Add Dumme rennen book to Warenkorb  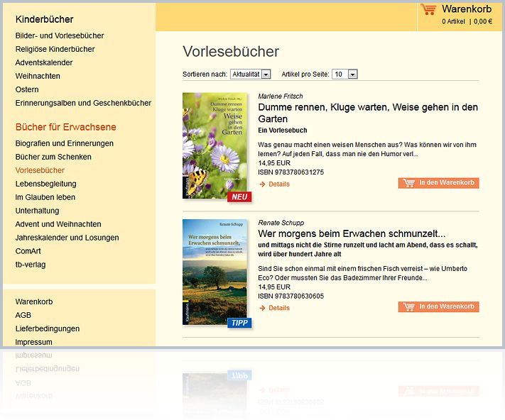pos(438,183)
